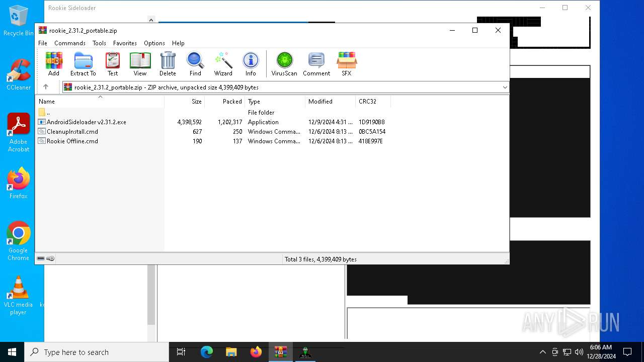
Task: Launch the Wizard wand icon
Action: [223, 64]
